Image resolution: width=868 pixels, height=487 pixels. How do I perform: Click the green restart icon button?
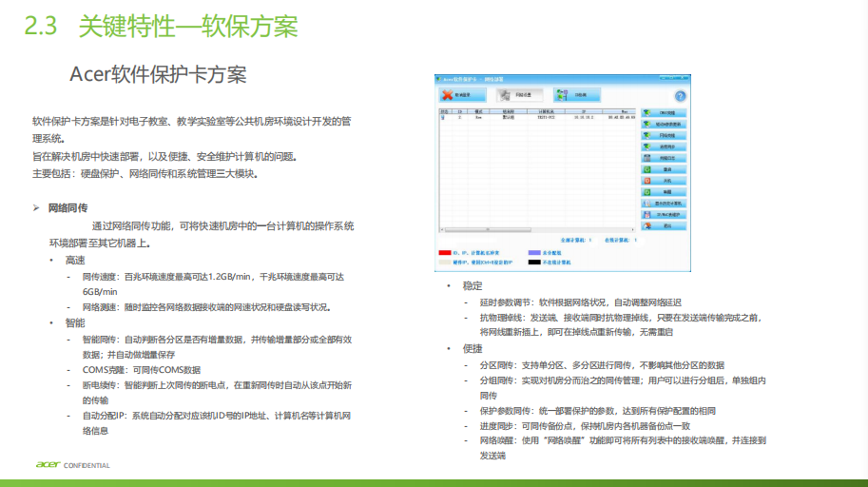664,169
